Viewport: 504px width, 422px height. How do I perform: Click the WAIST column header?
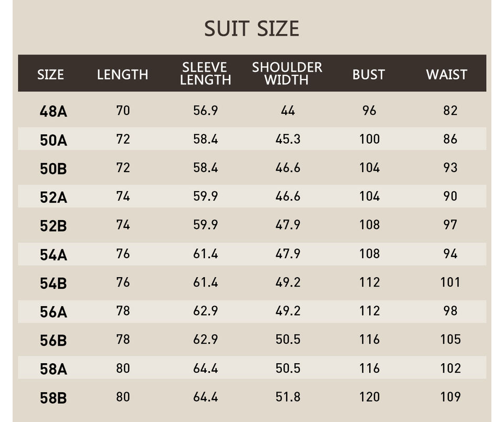pos(446,75)
